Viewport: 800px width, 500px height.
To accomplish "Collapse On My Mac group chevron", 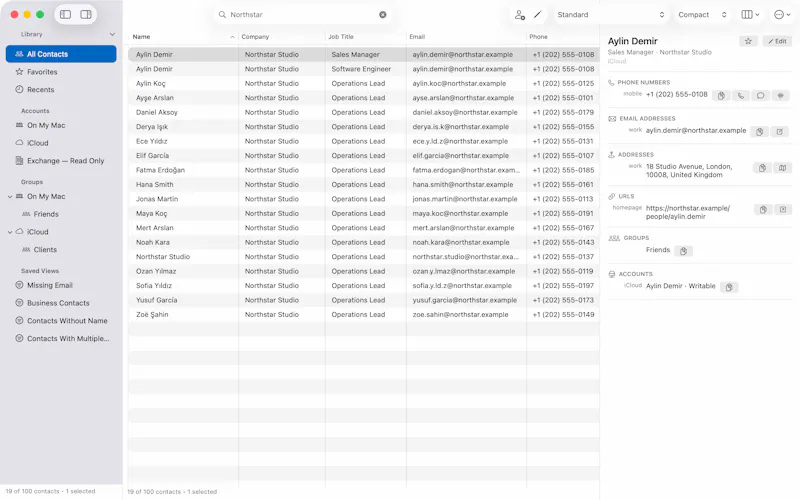I will coord(10,196).
